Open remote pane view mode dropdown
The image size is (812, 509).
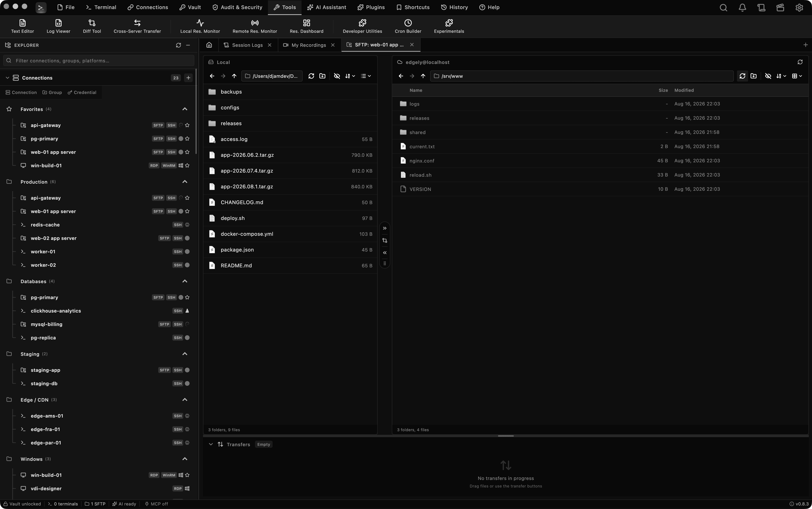[x=797, y=76]
